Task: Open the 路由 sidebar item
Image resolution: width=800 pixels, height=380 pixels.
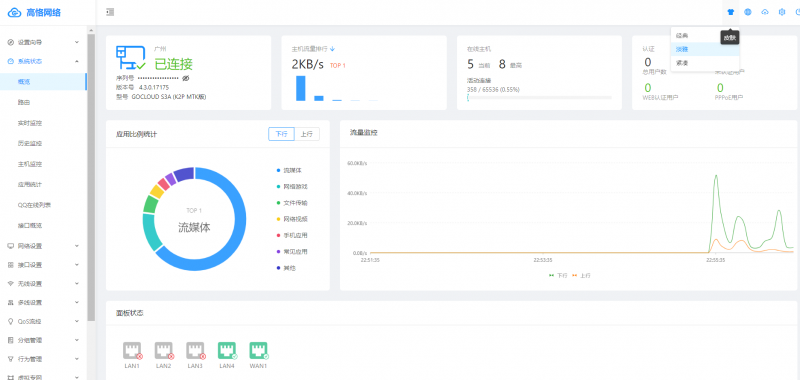Action: [43, 103]
